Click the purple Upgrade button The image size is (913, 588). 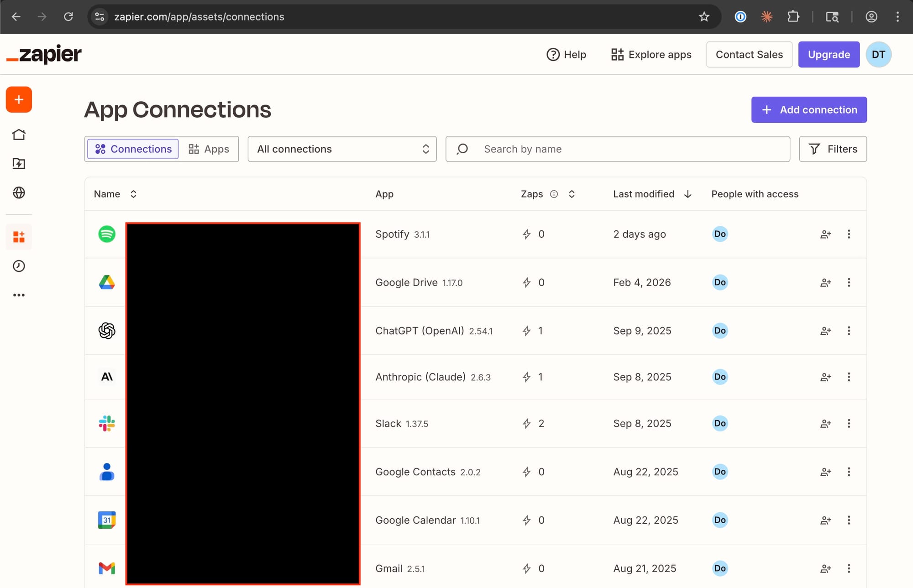[829, 55]
